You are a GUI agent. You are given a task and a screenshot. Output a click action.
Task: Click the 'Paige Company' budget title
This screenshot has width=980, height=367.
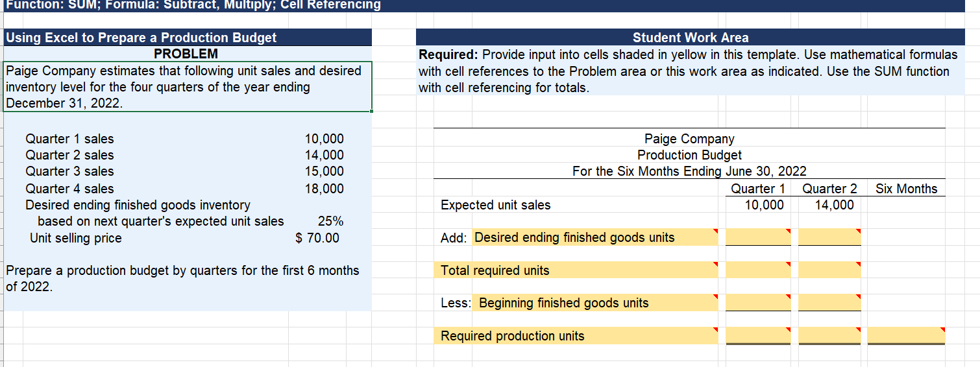689,139
